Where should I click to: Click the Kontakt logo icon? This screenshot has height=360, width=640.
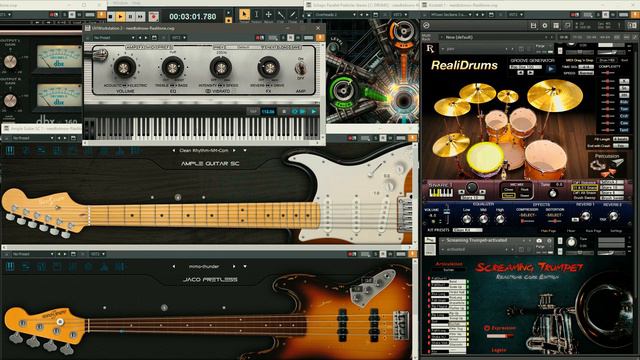point(427,25)
